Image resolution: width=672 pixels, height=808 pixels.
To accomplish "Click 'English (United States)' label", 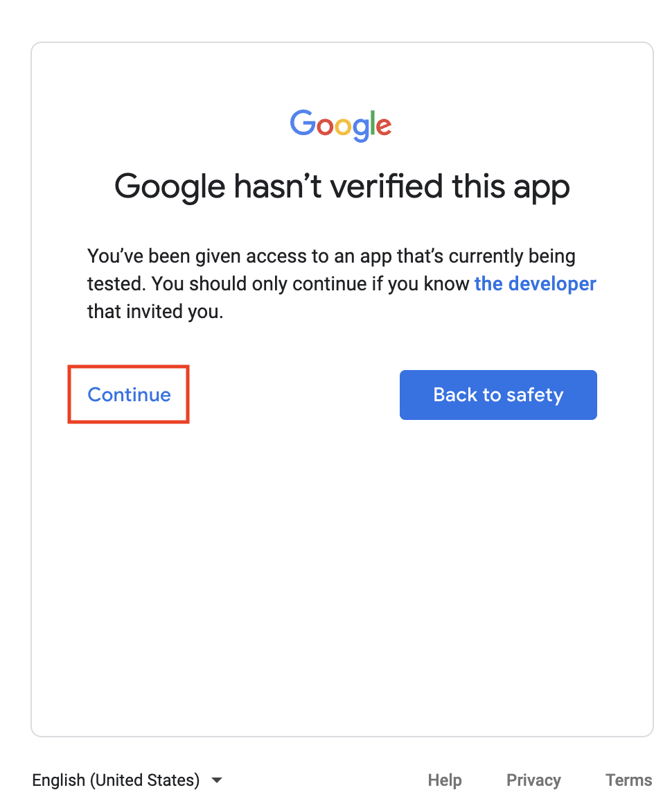I will 116,780.
